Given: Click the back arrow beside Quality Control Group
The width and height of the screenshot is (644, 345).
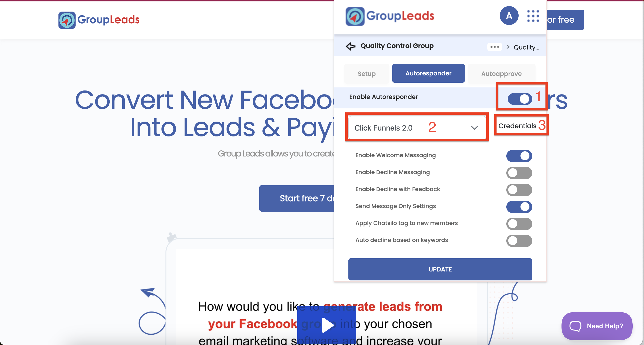Looking at the screenshot, I should coord(351,46).
